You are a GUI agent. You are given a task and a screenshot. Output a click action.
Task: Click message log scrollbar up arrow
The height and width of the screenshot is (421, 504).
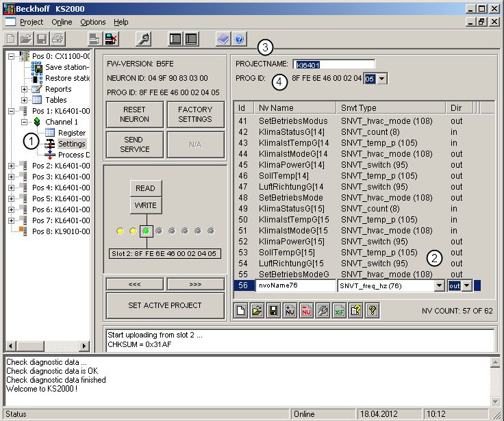coord(495,363)
